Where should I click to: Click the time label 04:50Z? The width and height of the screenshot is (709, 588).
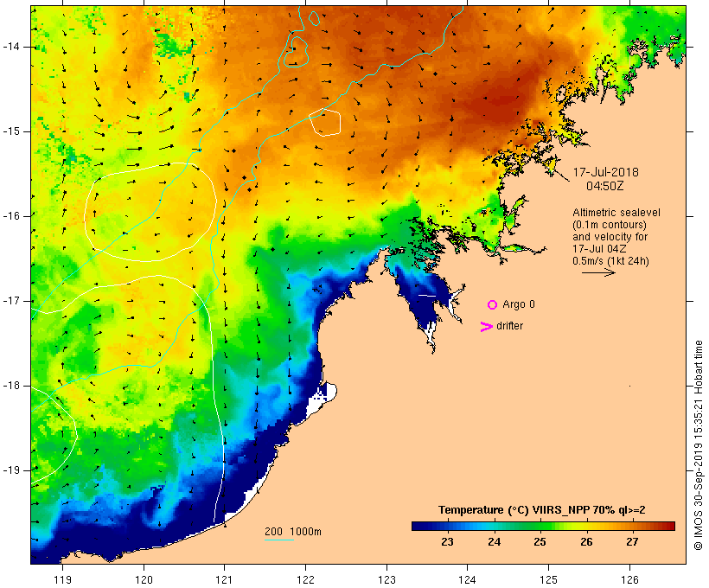point(605,186)
